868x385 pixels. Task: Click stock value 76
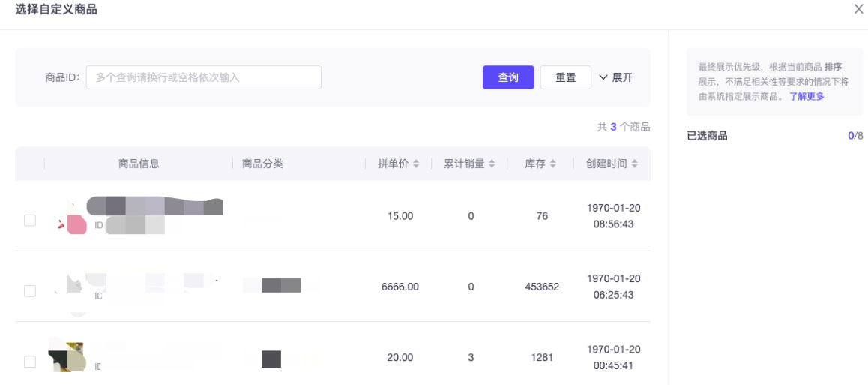(x=542, y=216)
